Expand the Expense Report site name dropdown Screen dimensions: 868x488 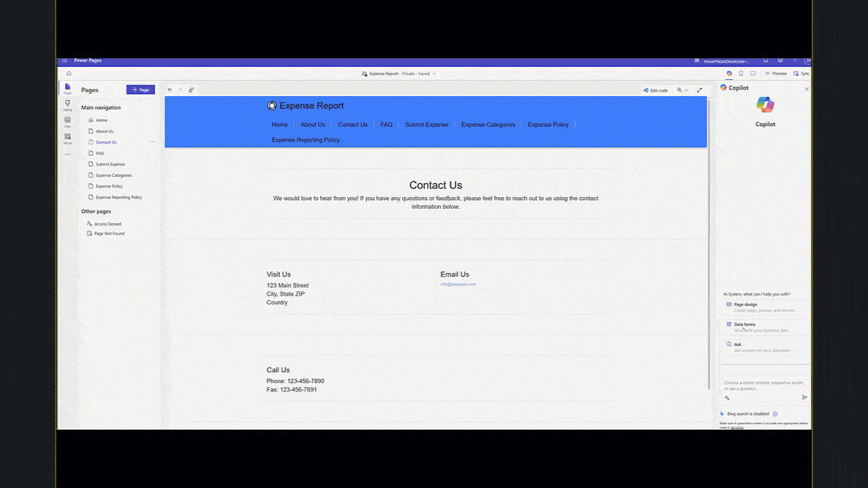point(434,73)
